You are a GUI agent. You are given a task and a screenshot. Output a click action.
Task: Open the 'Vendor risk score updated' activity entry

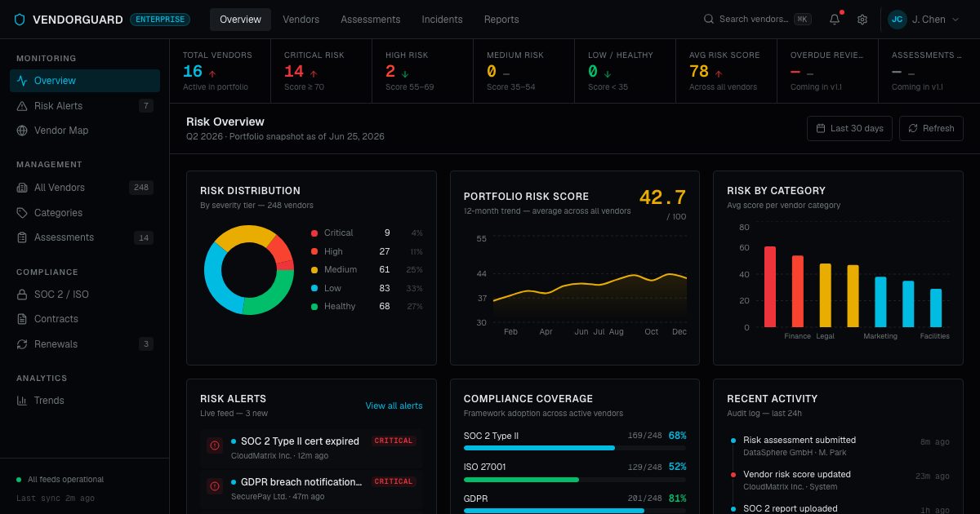tap(840, 480)
